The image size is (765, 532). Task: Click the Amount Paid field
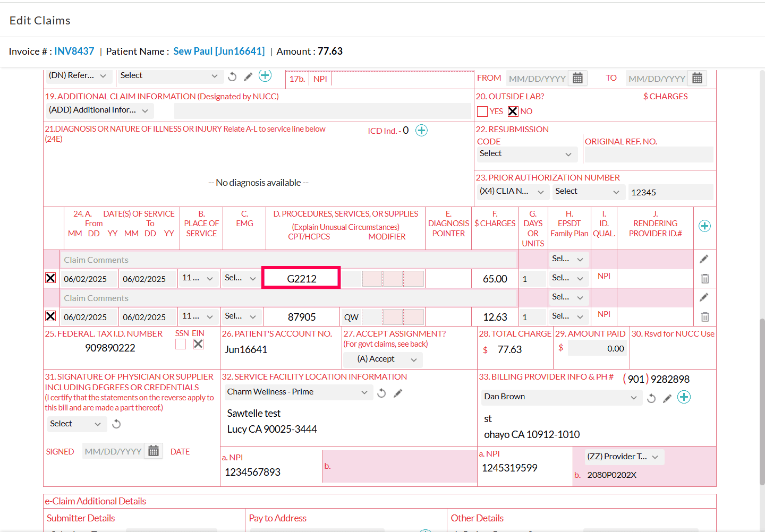pyautogui.click(x=597, y=349)
